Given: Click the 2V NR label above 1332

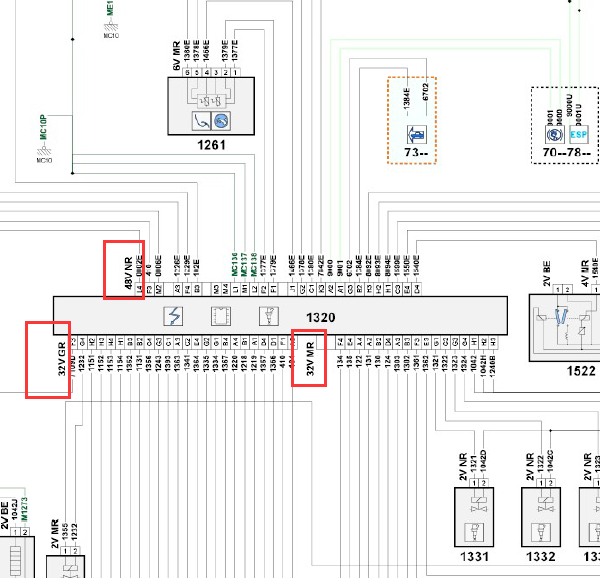Looking at the screenshot, I should pyautogui.click(x=530, y=467).
